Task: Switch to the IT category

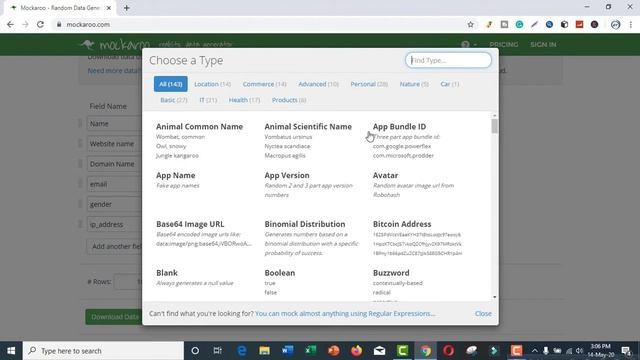Action: (208, 100)
